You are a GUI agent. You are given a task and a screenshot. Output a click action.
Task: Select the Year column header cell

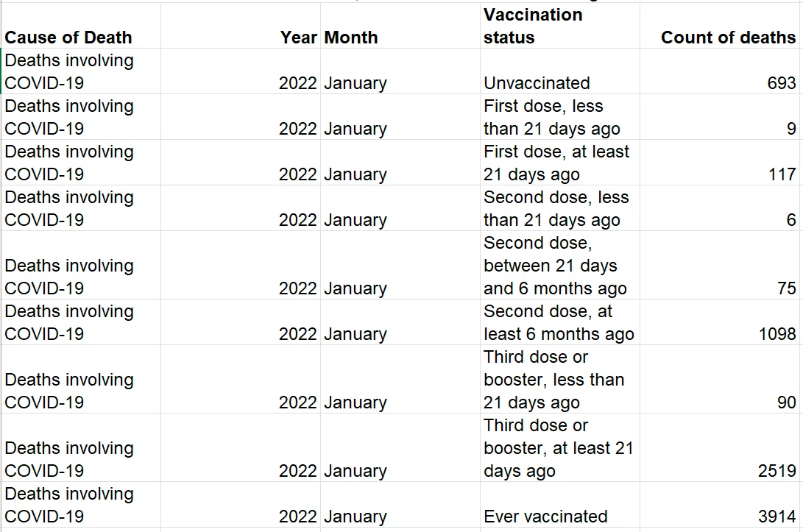click(241, 26)
